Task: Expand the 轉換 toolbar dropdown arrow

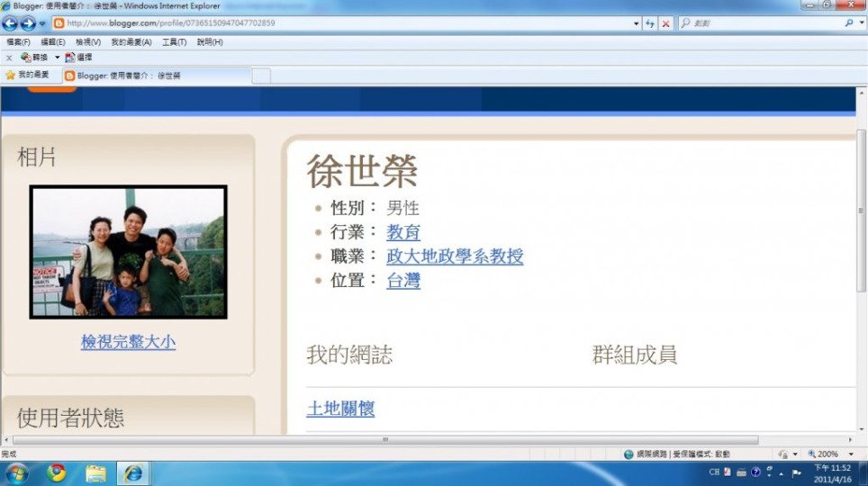Action: [x=57, y=58]
